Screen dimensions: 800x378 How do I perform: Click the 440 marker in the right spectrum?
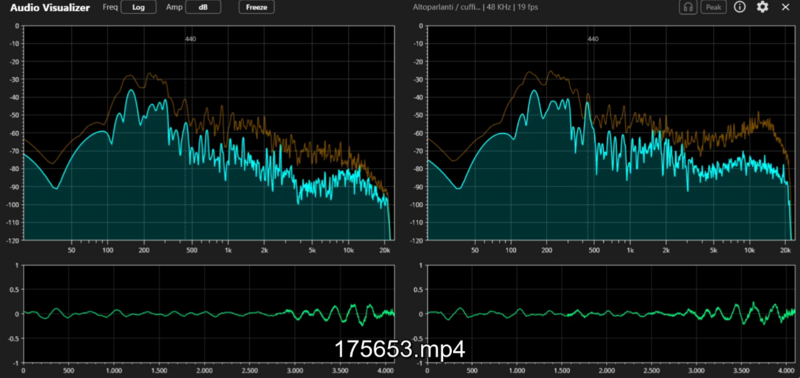coord(592,39)
